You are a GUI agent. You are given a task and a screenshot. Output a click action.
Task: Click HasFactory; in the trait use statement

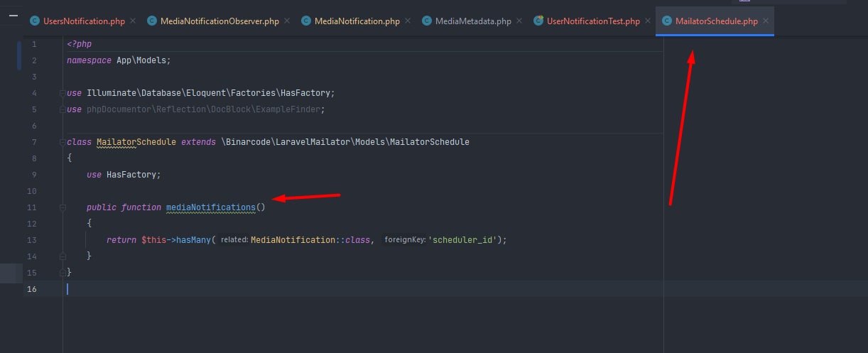(134, 175)
